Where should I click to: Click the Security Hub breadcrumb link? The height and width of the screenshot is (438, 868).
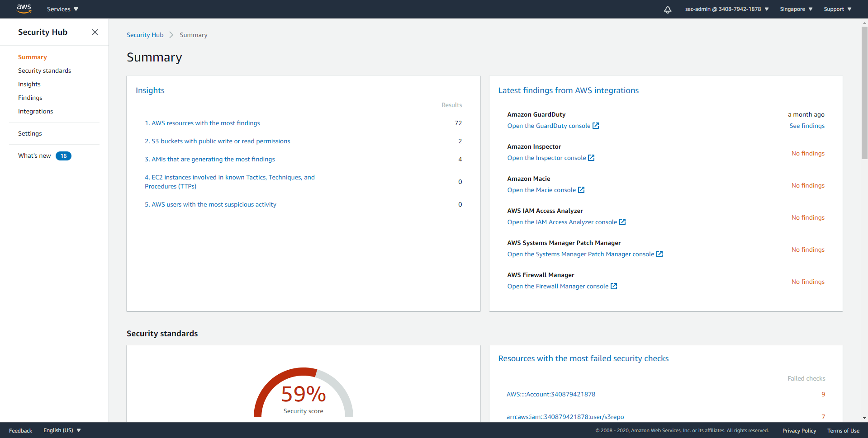(145, 35)
